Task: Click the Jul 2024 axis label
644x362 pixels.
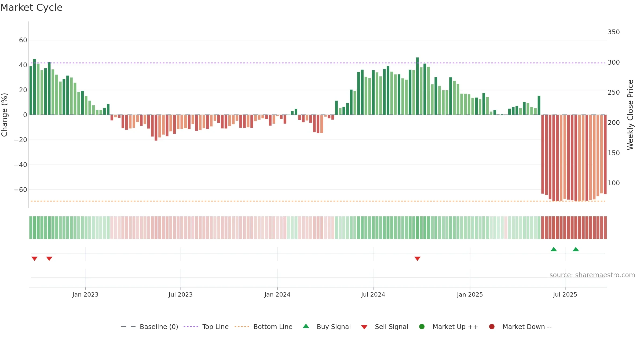Action: 373,295
